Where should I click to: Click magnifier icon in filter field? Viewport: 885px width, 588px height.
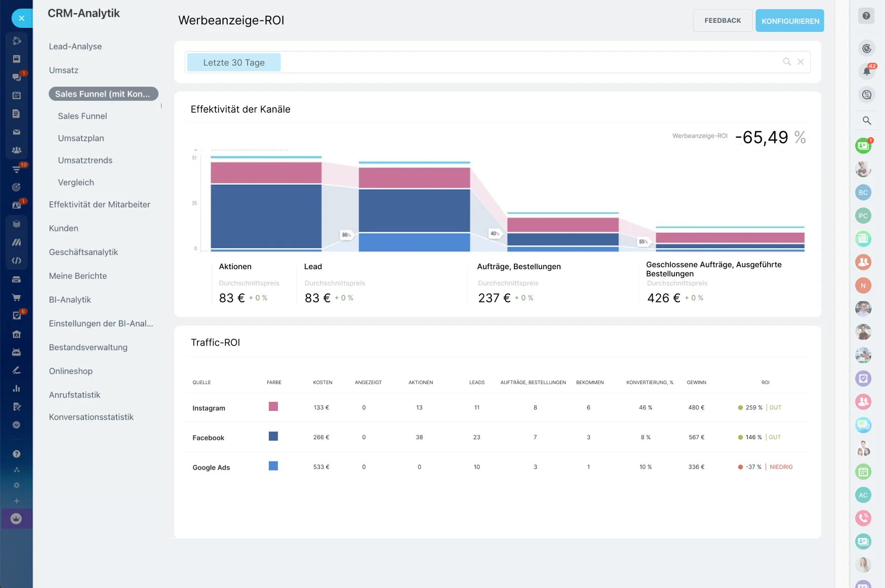pos(787,62)
